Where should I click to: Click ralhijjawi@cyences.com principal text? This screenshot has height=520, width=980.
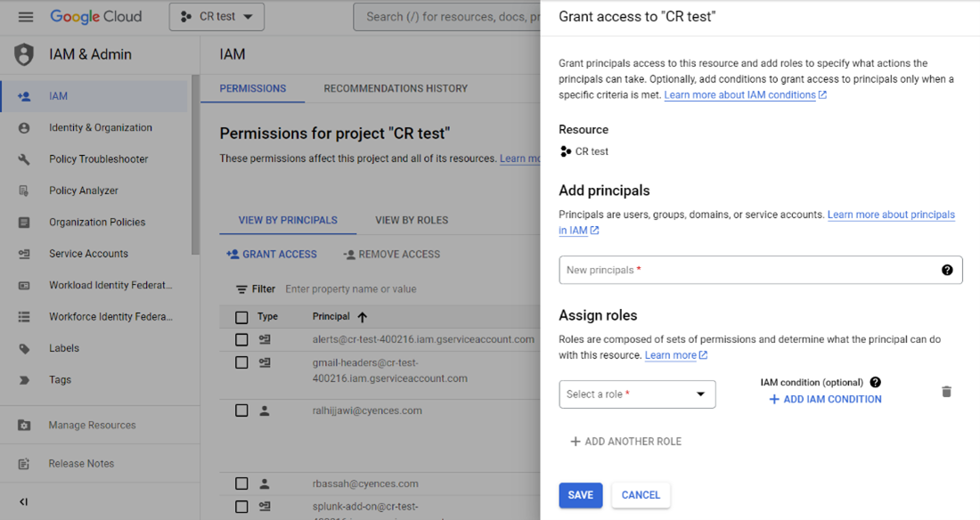click(x=367, y=410)
